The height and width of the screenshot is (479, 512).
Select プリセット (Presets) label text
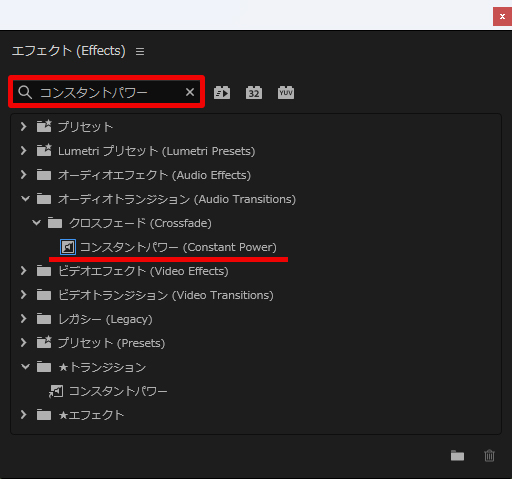point(112,343)
